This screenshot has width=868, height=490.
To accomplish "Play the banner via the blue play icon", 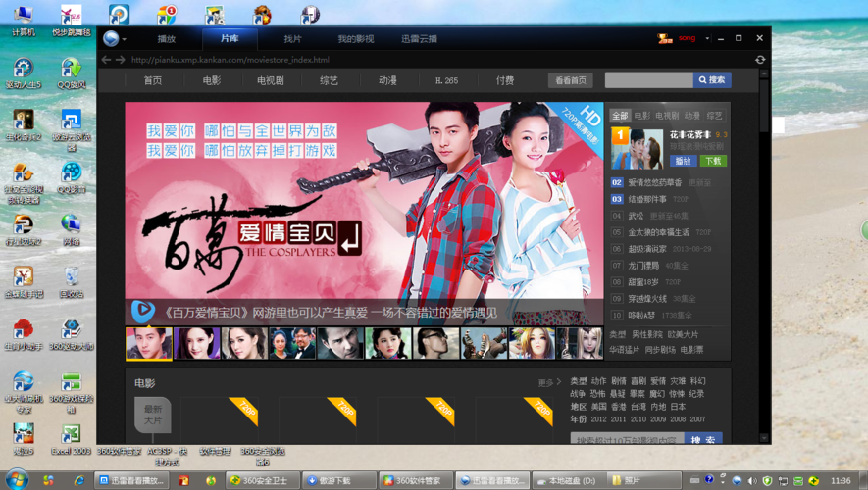I will [143, 312].
